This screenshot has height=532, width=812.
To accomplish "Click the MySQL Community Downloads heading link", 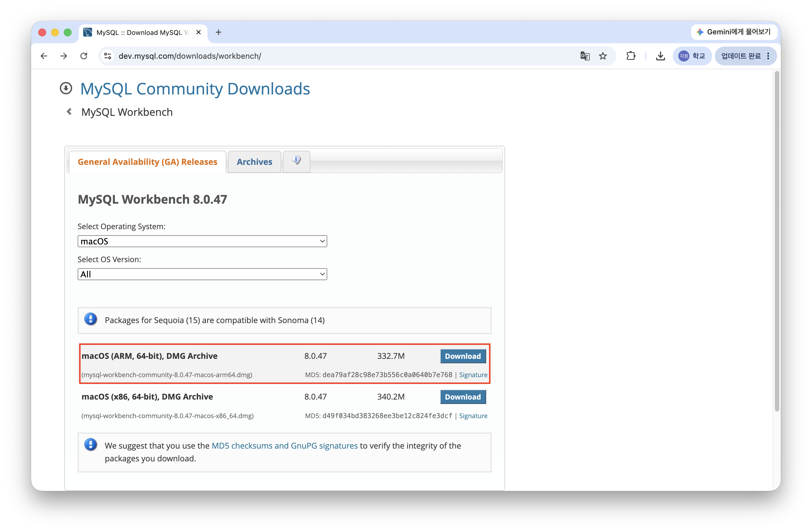I will click(x=195, y=89).
